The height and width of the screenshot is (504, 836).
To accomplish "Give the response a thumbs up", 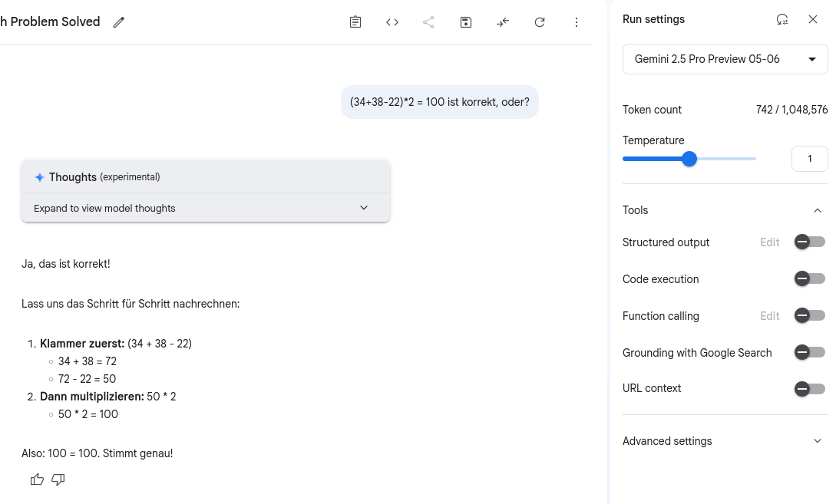I will [37, 479].
